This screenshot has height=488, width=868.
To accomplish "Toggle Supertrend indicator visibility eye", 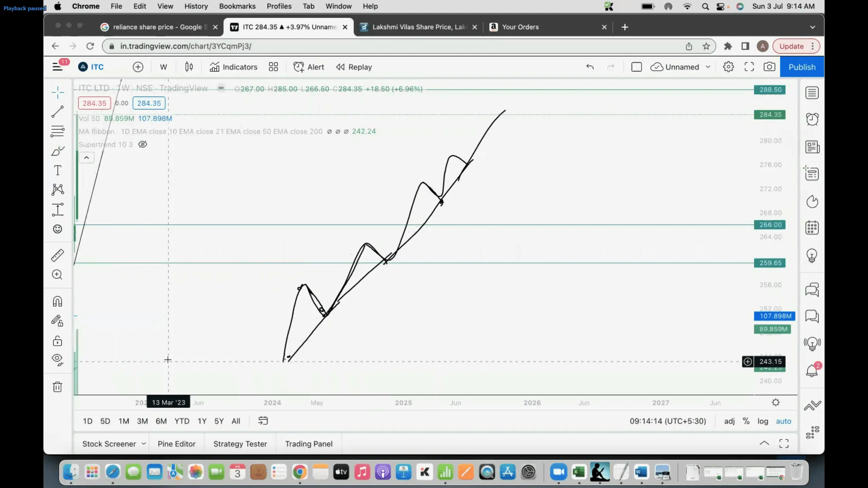I will point(143,144).
